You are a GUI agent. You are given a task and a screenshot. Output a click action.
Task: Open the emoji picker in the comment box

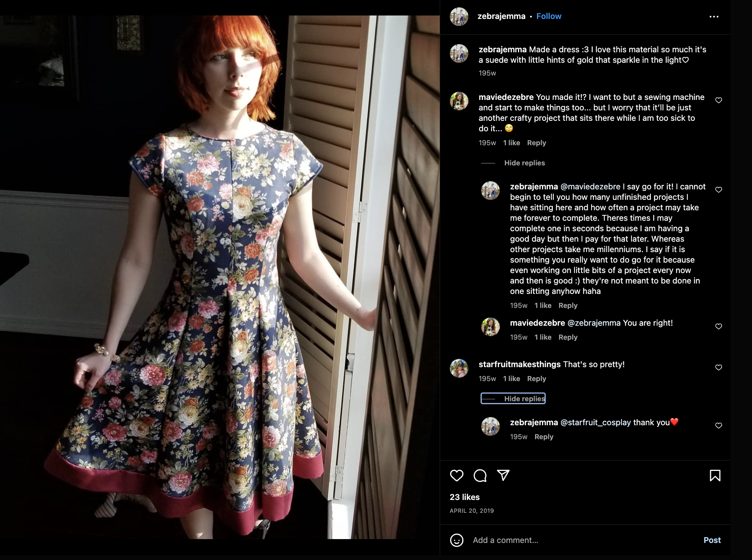pos(456,540)
